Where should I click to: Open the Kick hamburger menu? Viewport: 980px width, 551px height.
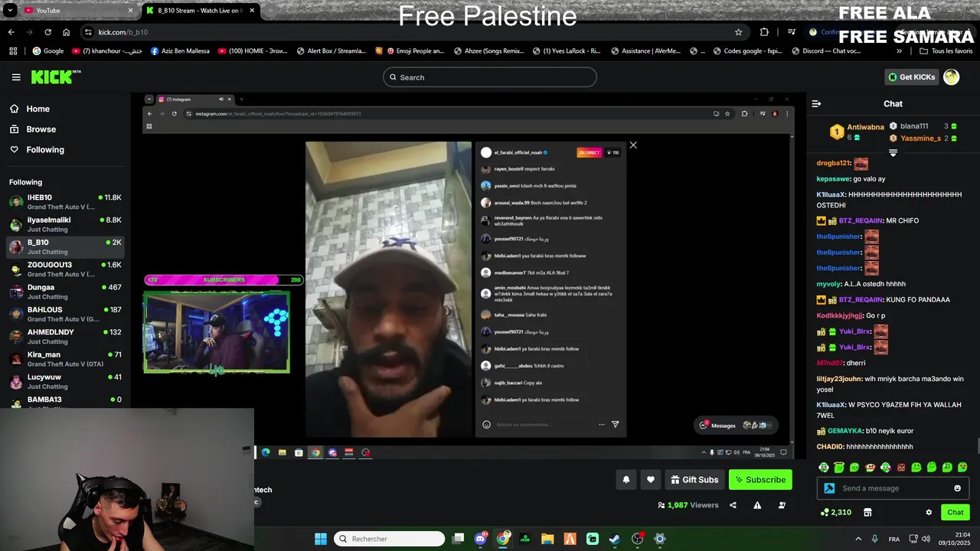[16, 77]
